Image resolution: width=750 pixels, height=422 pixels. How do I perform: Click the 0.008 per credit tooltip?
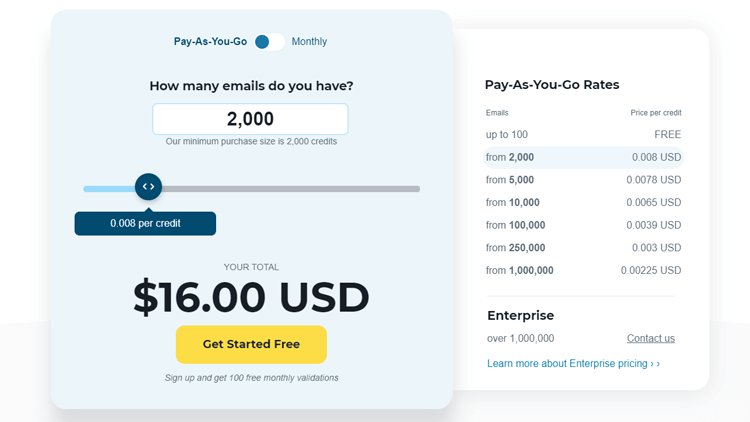point(145,223)
